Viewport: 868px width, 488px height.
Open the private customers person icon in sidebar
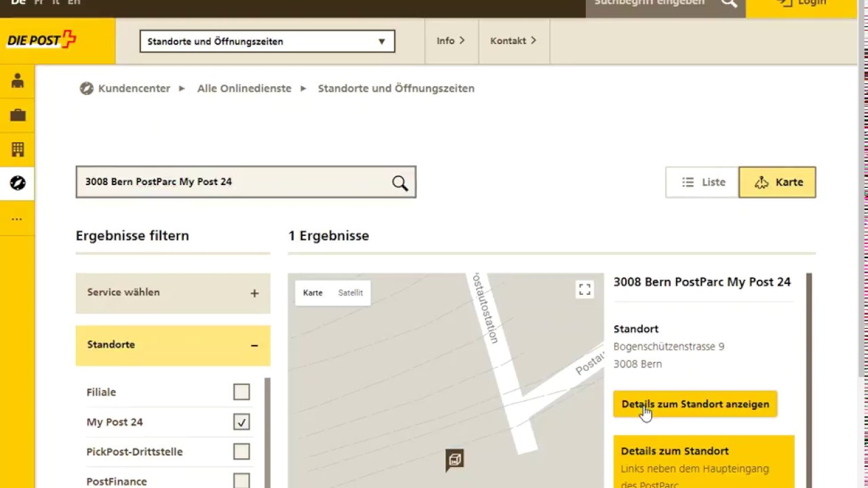[x=18, y=81]
